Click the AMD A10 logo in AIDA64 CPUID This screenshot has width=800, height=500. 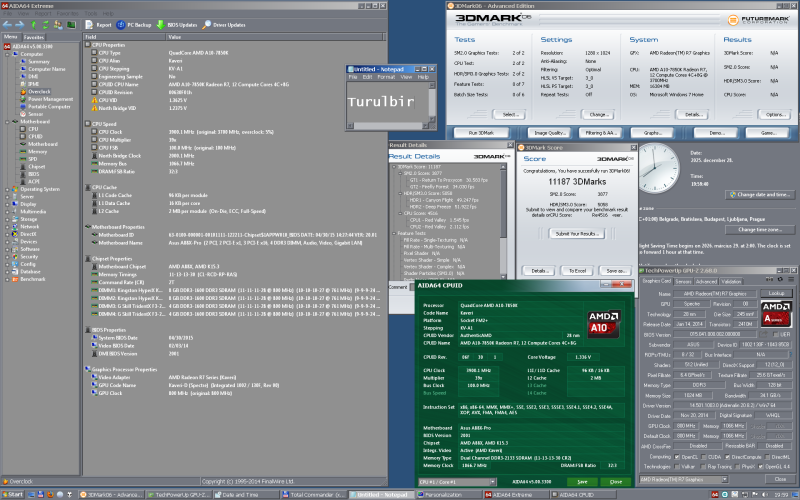604,323
